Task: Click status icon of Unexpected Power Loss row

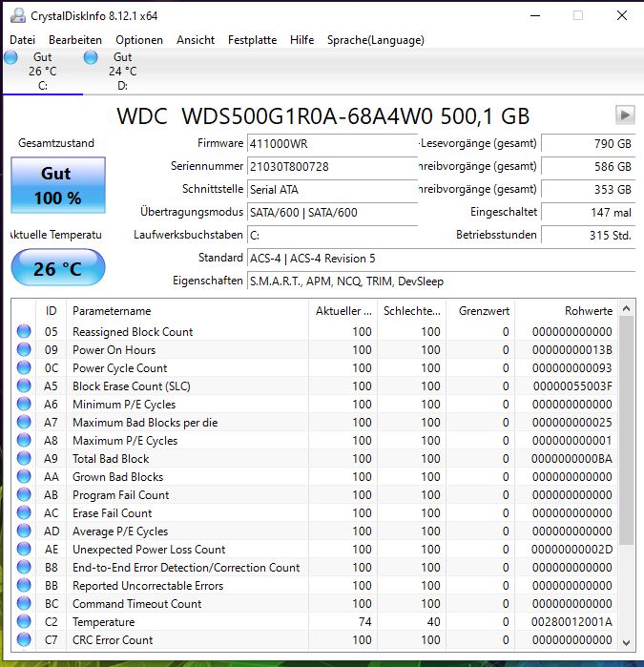Action: pyautogui.click(x=24, y=550)
